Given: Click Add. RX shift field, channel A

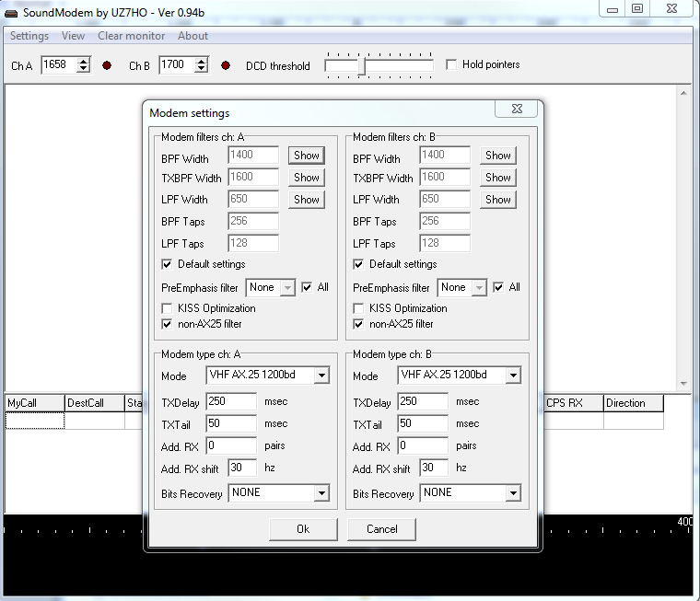Looking at the screenshot, I should click(242, 468).
